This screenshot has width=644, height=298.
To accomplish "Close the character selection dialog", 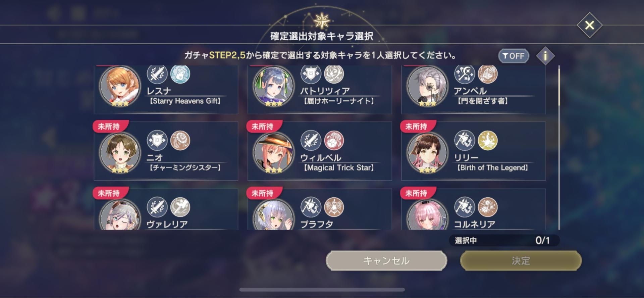I will point(589,25).
